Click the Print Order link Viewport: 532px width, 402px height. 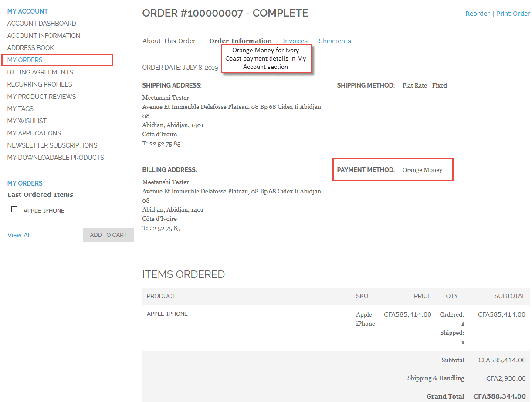(513, 13)
